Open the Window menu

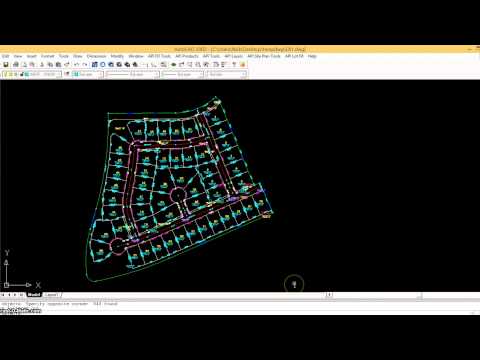point(136,56)
